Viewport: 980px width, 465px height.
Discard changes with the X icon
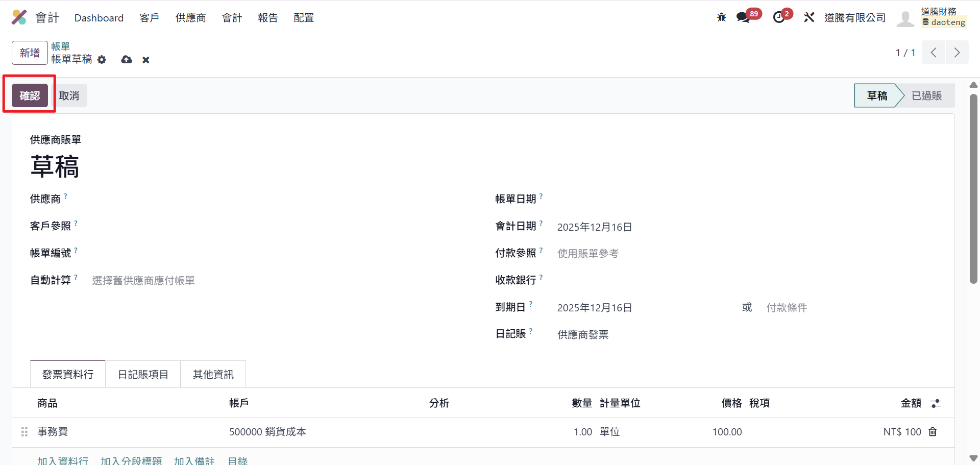point(146,60)
